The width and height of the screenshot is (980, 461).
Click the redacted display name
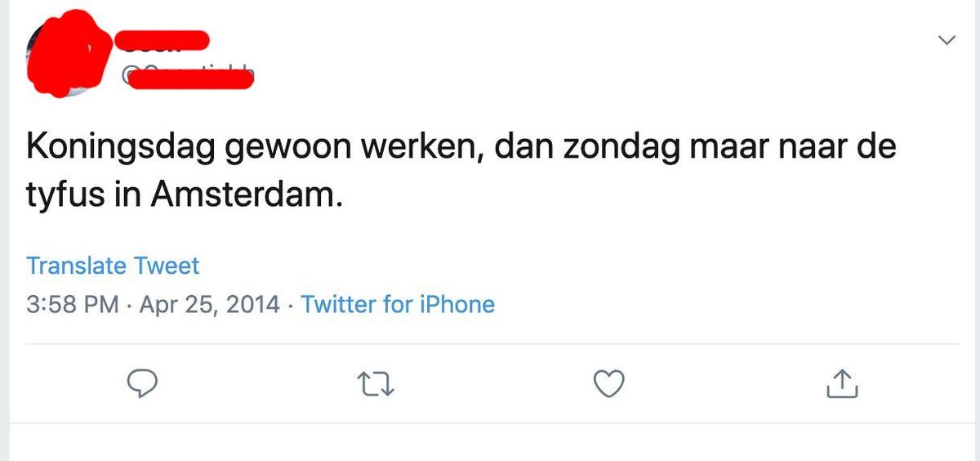[162, 39]
